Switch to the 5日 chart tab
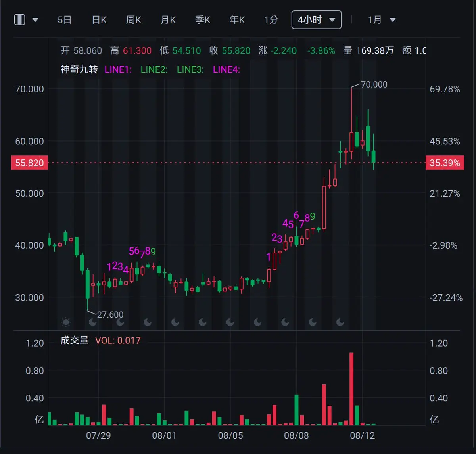The image size is (476, 454). coord(64,20)
